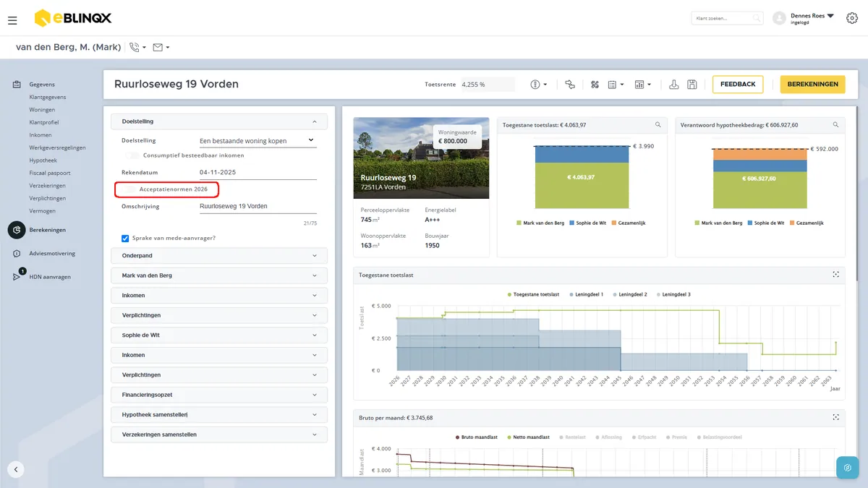
Task: Click the yellow BEREKENINGEN button
Action: pyautogui.click(x=813, y=85)
